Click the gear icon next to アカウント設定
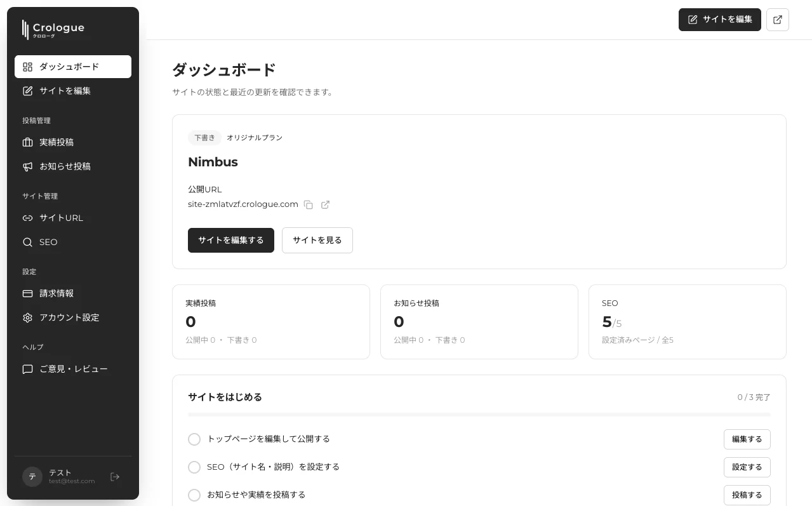 [27, 317]
